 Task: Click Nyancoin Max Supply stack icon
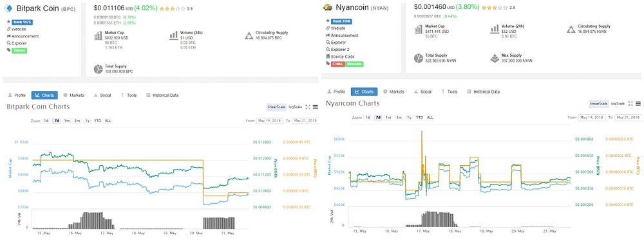pos(495,58)
